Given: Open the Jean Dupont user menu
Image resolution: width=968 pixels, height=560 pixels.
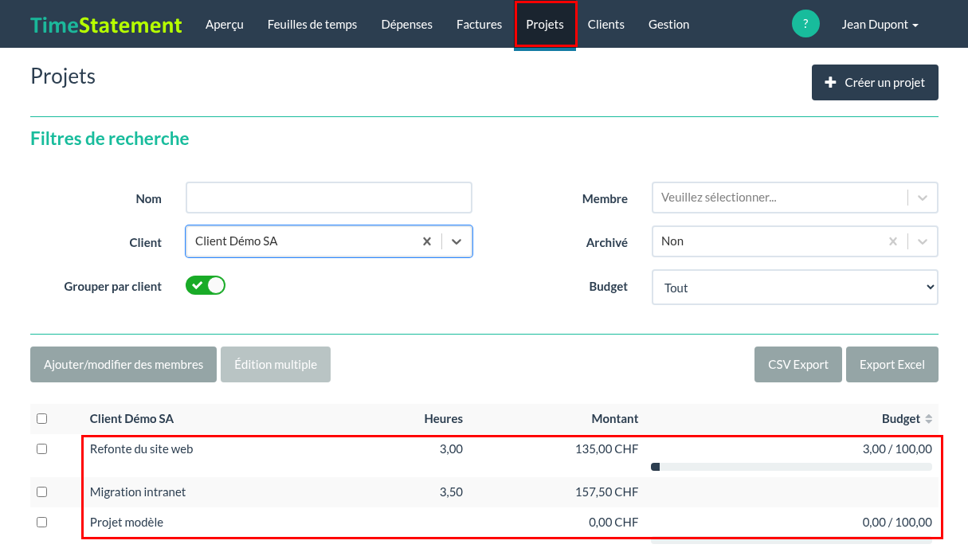Looking at the screenshot, I should (880, 24).
